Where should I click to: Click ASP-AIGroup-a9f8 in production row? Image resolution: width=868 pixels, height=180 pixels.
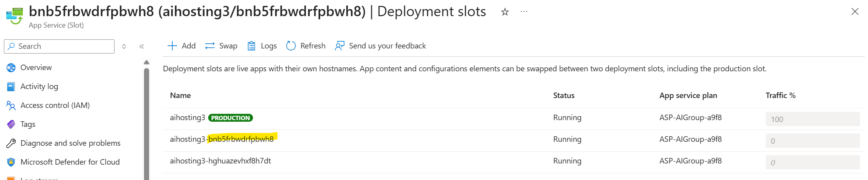(x=691, y=117)
